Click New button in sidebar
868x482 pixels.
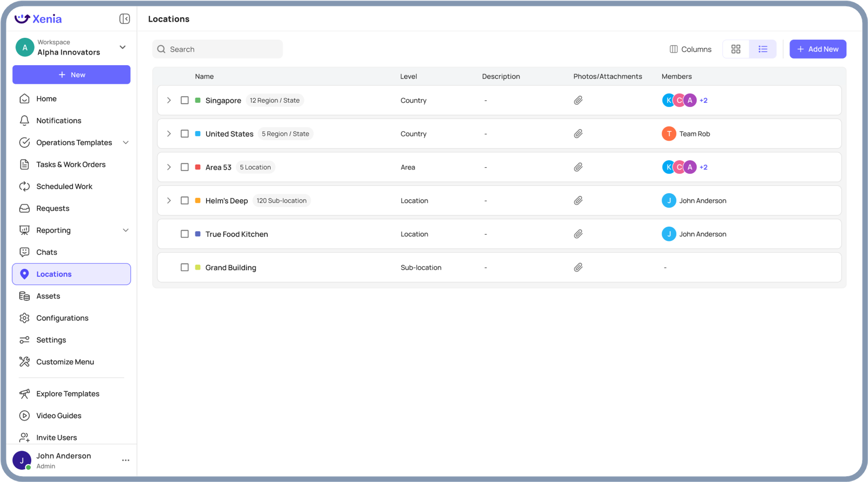pos(71,75)
